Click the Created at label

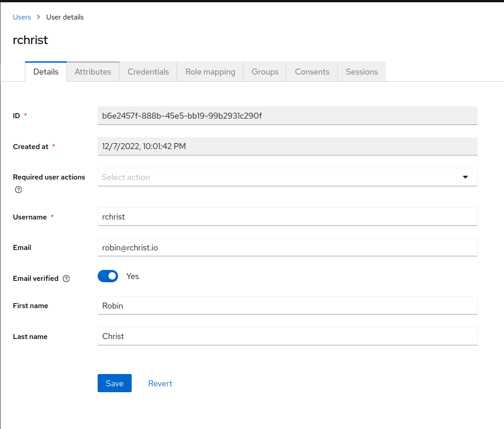(x=30, y=147)
